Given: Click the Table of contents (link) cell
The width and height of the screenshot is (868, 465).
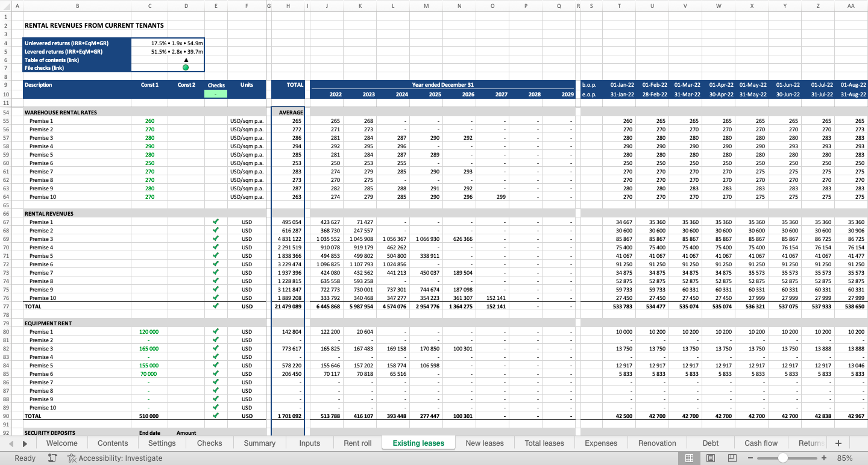Looking at the screenshot, I should (77, 60).
